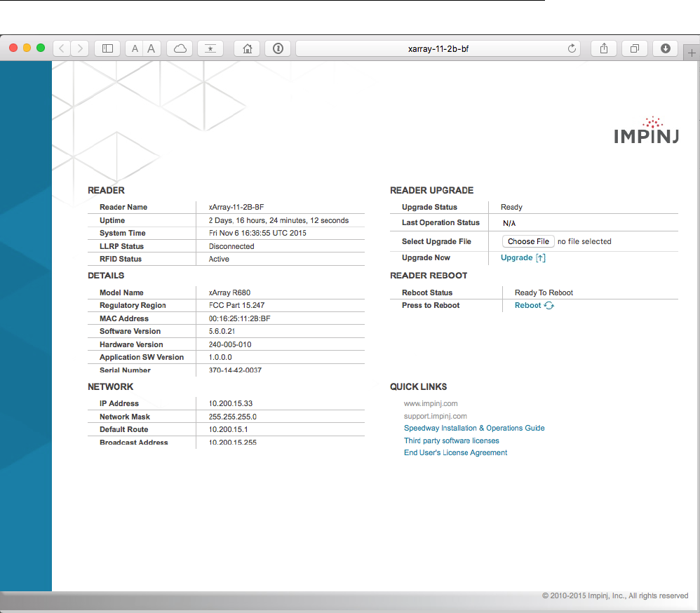Select hardware version 240-005-010
Image resolution: width=700 pixels, height=613 pixels.
coord(230,344)
